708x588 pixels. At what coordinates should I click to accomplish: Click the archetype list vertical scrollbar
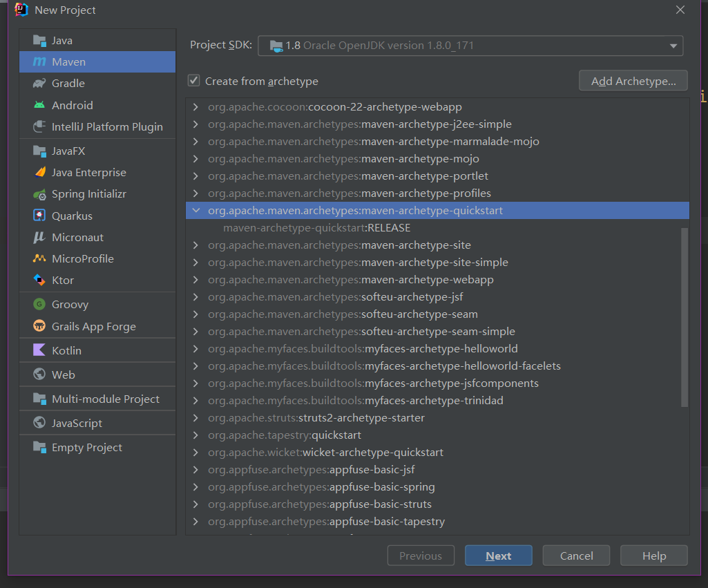685,318
